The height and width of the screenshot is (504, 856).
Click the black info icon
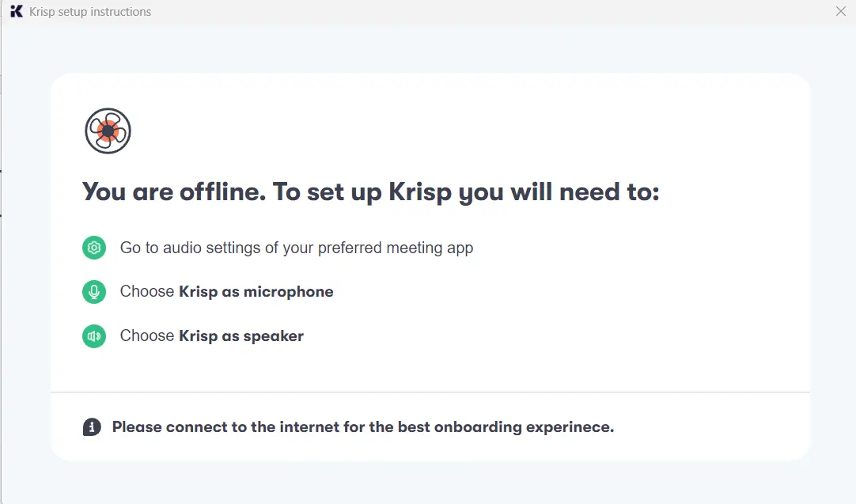pos(92,427)
